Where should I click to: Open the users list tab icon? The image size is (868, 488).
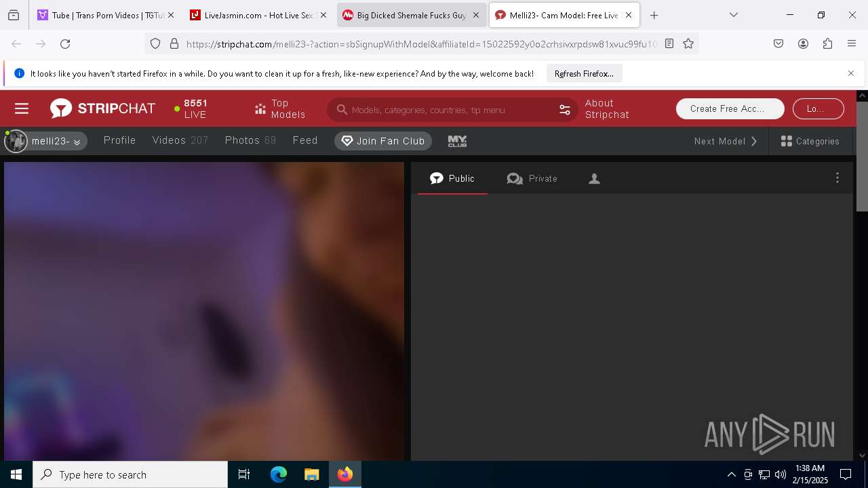coord(594,178)
